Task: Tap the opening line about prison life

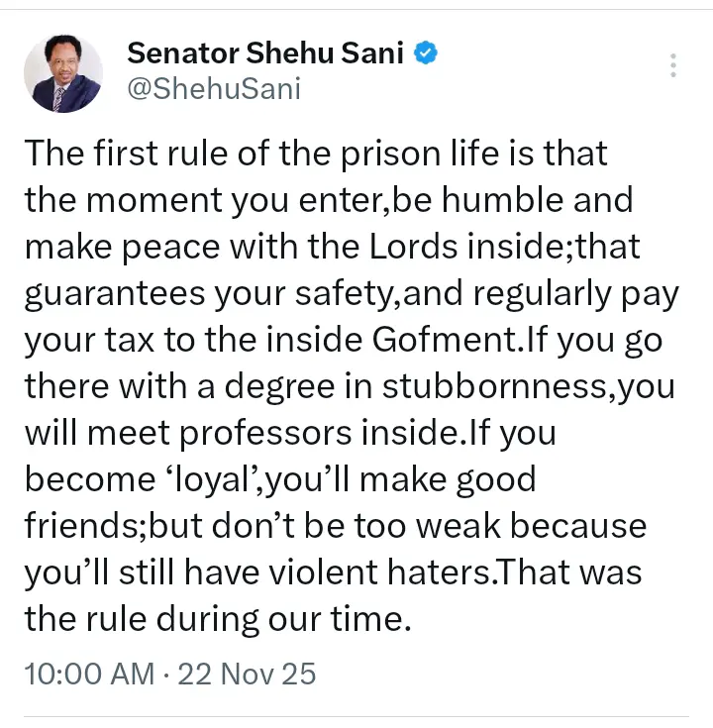Action: (317, 154)
